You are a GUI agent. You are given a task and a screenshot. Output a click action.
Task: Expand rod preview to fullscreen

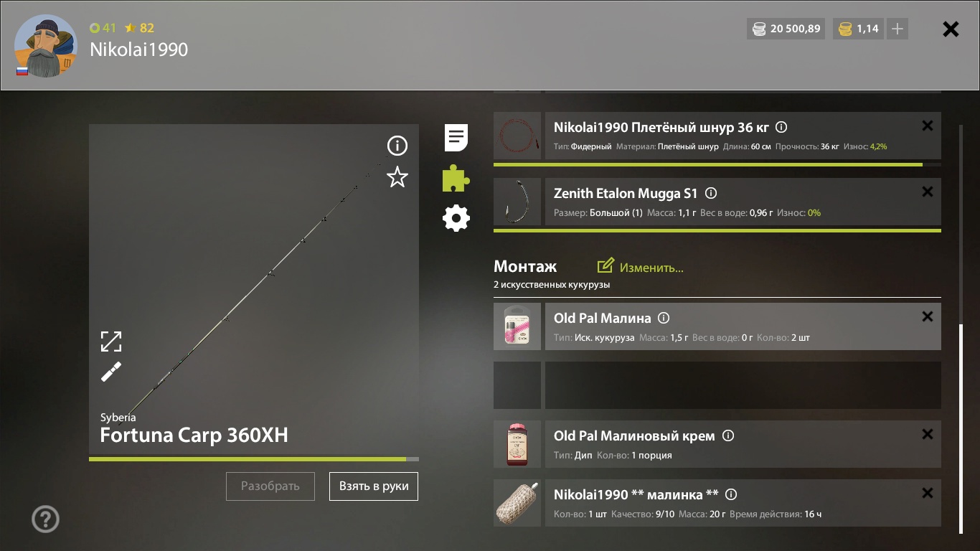(x=111, y=342)
